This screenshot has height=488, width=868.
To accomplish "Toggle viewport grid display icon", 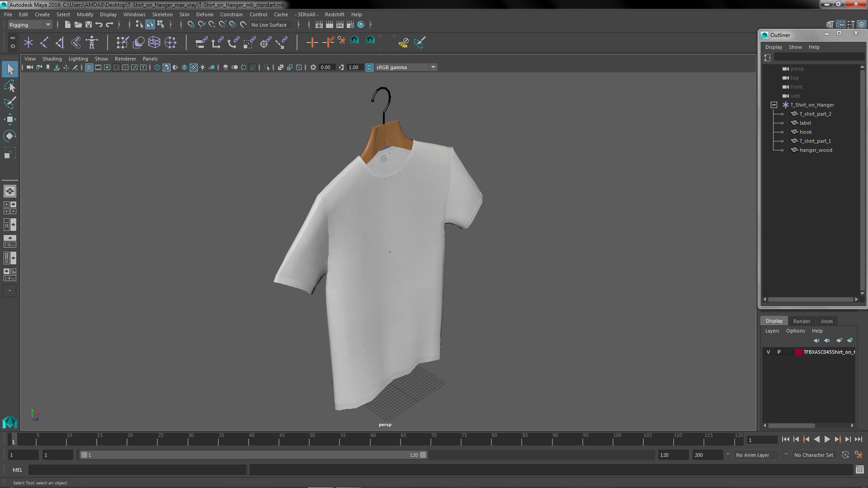I will (x=89, y=67).
